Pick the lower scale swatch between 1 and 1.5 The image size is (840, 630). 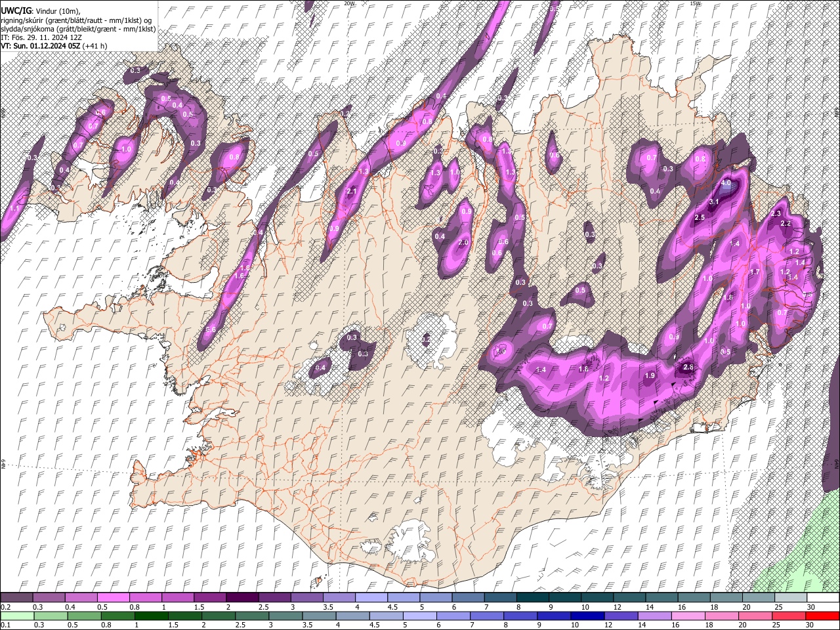(152, 616)
